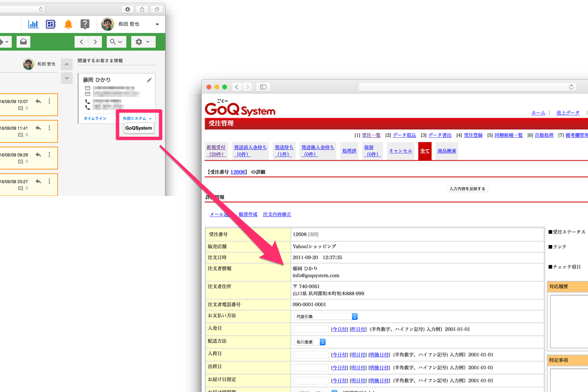Open order number 12608 link
Image resolution: width=588 pixels, height=392 pixels.
(238, 172)
